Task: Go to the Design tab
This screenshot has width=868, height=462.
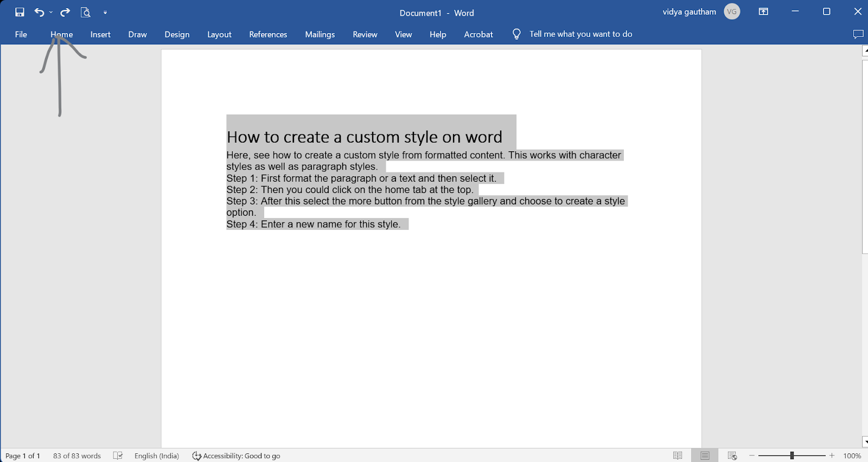Action: (177, 34)
